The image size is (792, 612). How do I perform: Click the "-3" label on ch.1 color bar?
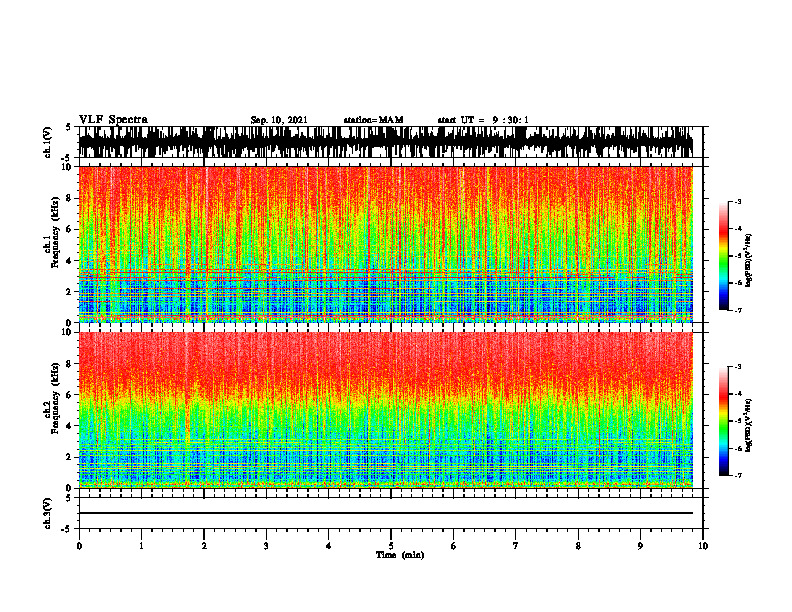click(x=737, y=201)
